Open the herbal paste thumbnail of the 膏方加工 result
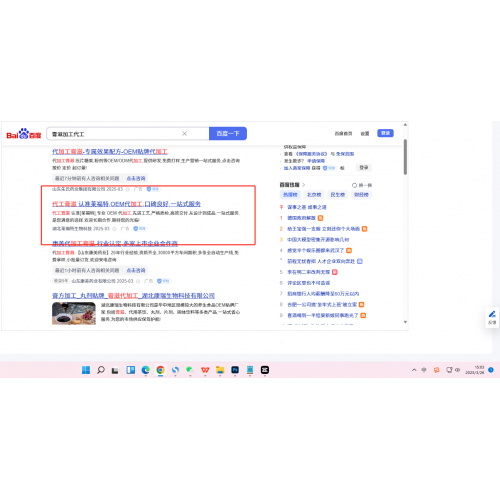The width and height of the screenshot is (500, 500). [74, 313]
